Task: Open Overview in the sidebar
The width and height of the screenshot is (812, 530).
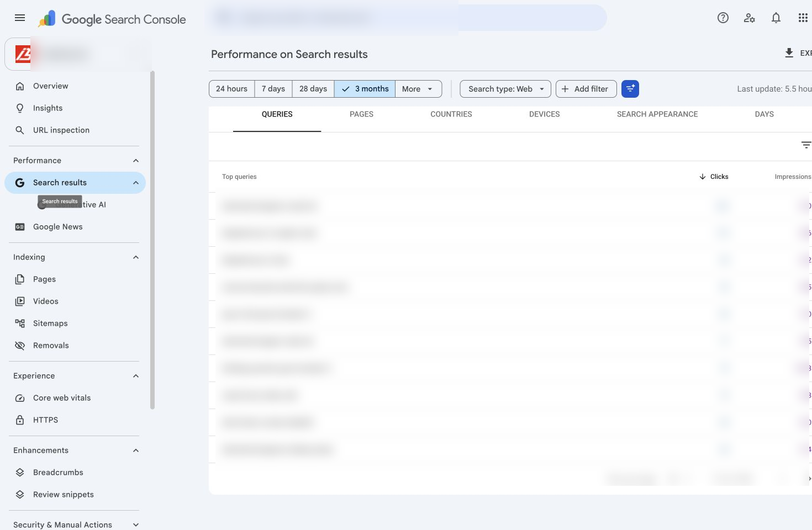Action: [75, 86]
